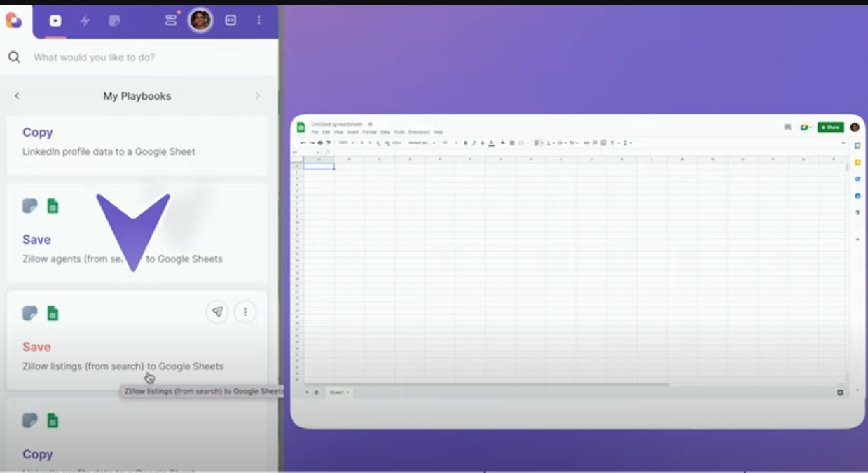Open comment history in Google Sheets

click(x=787, y=127)
